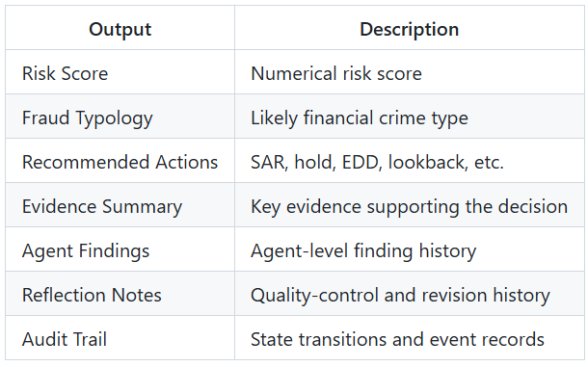Click the Reflection Notes cell
This screenshot has width=588, height=367.
click(120, 295)
